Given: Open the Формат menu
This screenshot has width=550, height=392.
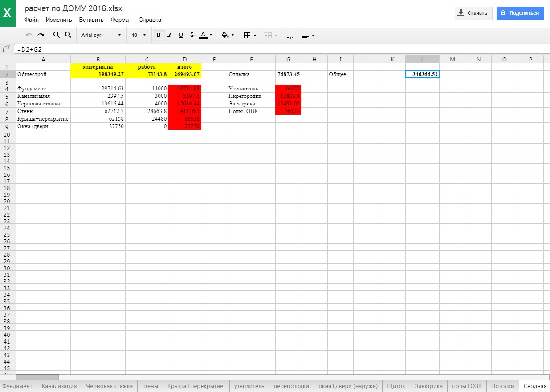Looking at the screenshot, I should click(121, 20).
